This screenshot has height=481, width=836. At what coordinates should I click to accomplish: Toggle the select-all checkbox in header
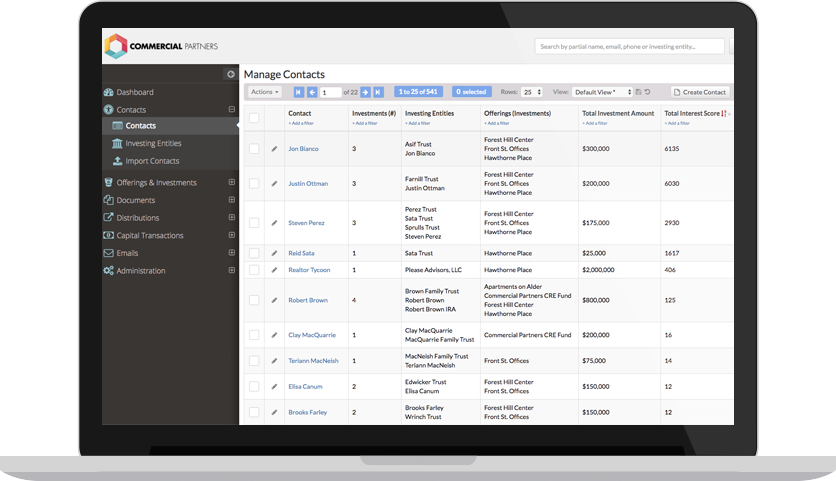point(254,118)
